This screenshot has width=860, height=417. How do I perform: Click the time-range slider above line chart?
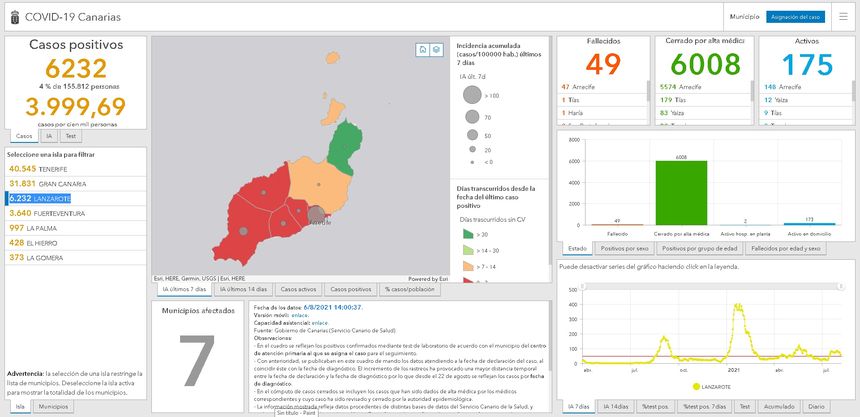pos(711,286)
